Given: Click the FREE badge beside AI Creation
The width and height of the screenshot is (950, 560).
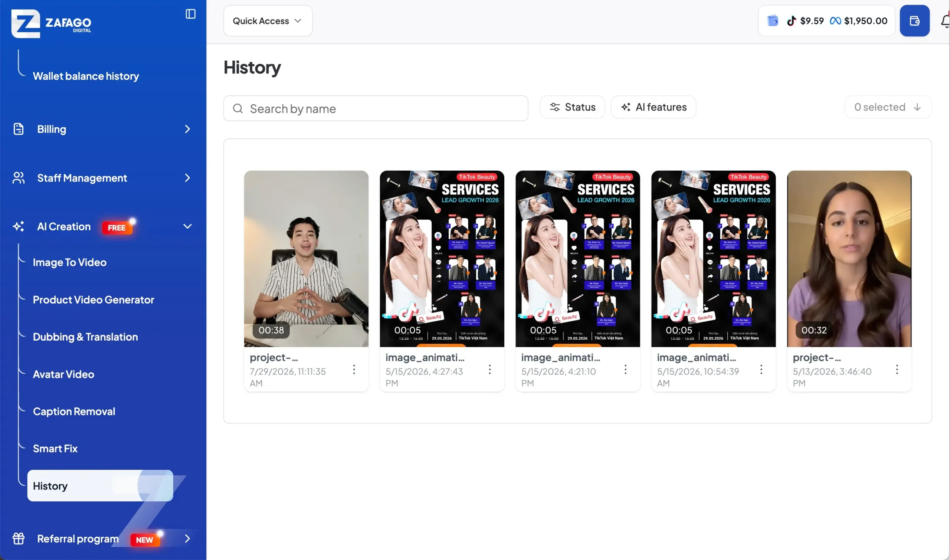Looking at the screenshot, I should 117,227.
